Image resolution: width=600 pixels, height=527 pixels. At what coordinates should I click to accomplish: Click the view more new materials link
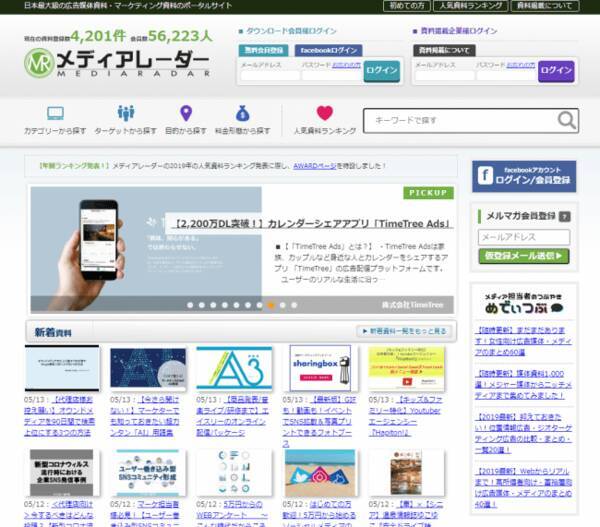(x=404, y=331)
